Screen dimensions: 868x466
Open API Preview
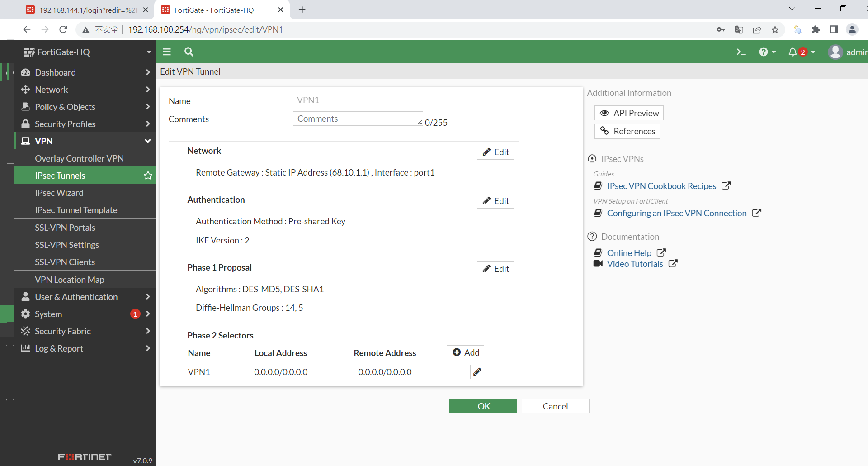click(x=629, y=113)
